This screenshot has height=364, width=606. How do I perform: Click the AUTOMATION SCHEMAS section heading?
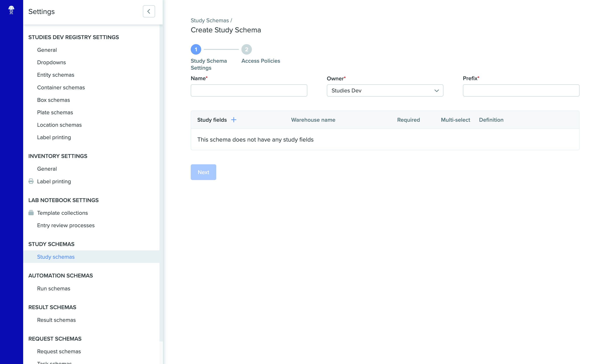click(61, 276)
